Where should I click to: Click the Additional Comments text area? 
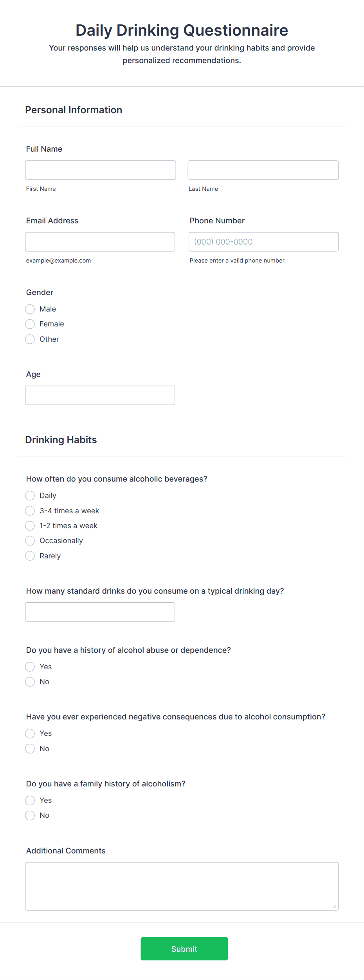coord(182,886)
